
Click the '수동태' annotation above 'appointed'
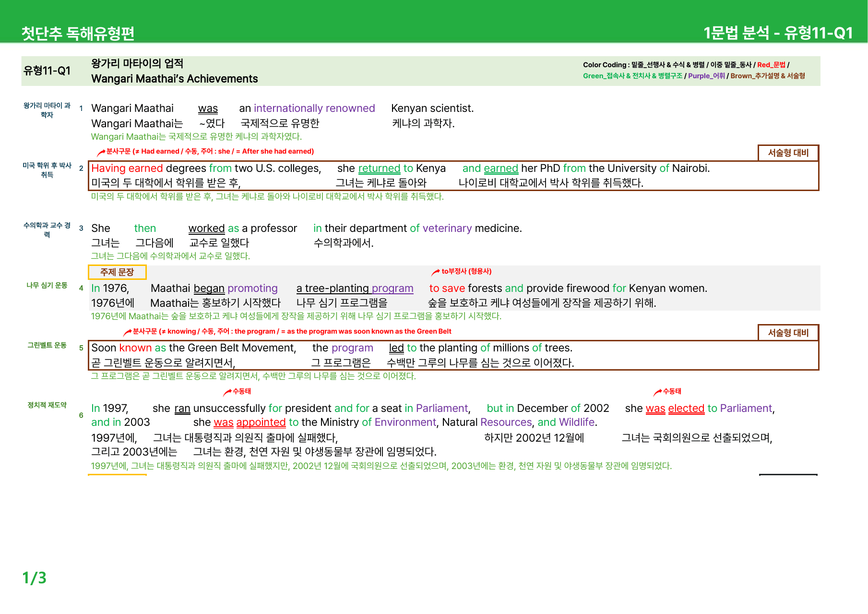242,391
